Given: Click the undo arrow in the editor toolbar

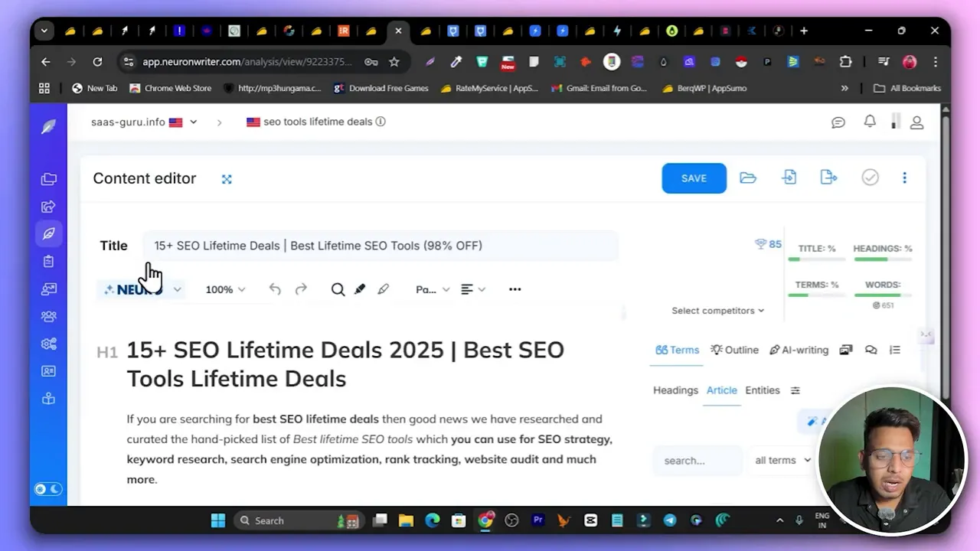Looking at the screenshot, I should (275, 289).
